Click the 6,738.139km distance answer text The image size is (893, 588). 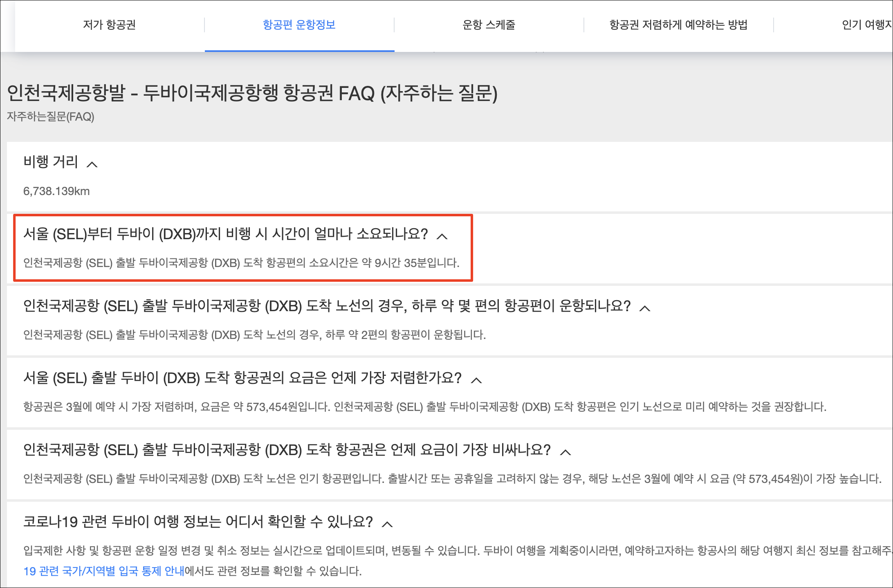[x=56, y=191]
